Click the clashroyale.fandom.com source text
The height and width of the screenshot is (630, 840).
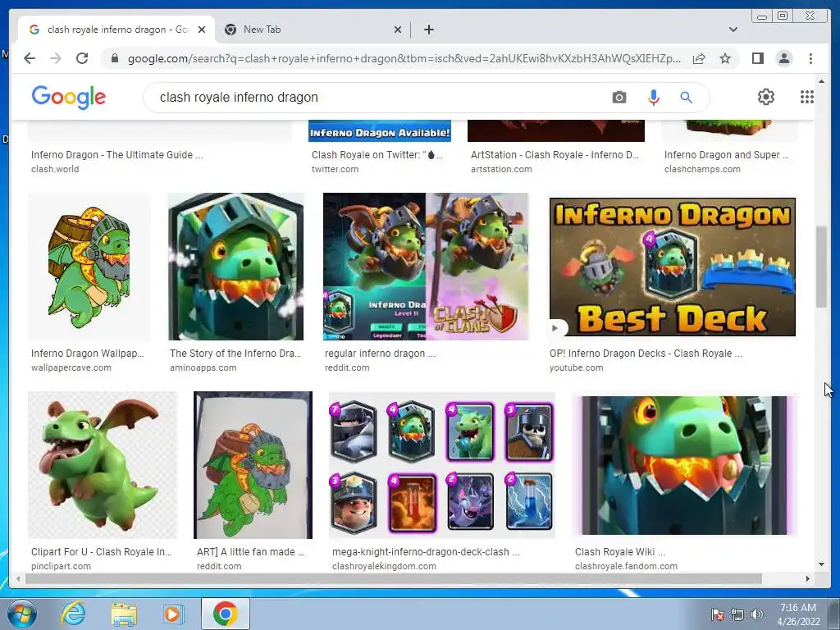[626, 566]
